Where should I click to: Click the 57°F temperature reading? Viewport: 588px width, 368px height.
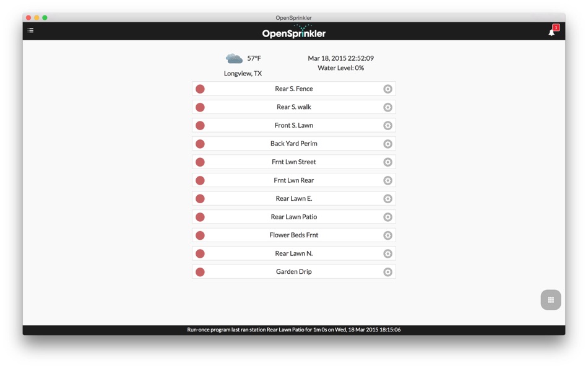[254, 58]
